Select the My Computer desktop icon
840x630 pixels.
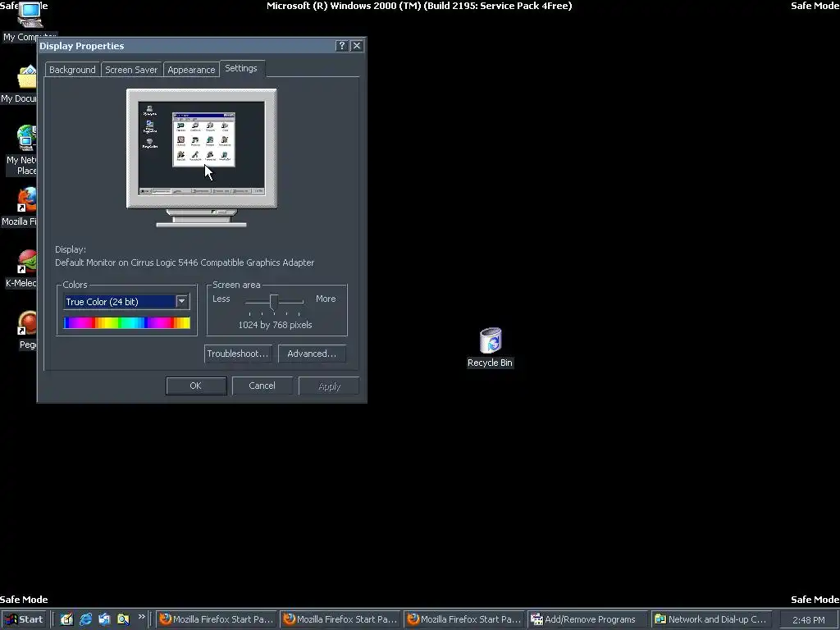pyautogui.click(x=30, y=21)
